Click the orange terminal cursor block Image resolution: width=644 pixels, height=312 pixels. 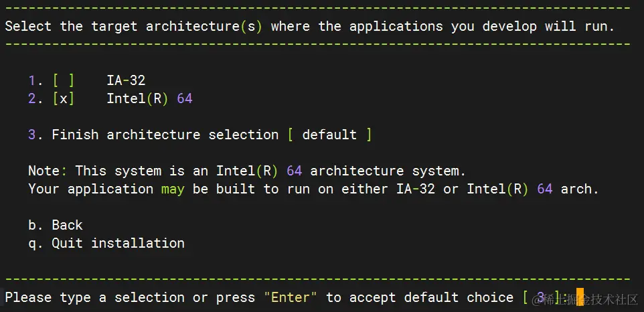pos(580,297)
